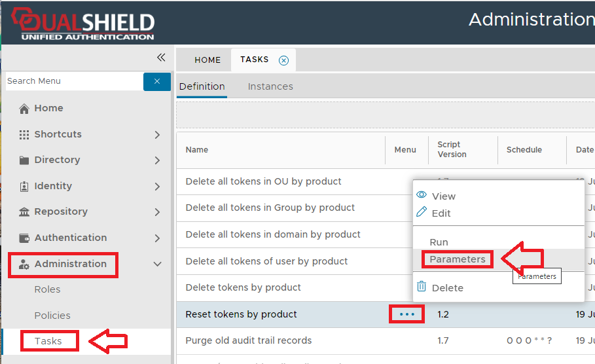The height and width of the screenshot is (364, 595).
Task: Collapse the sidebar with double-chevron icon
Action: (x=161, y=58)
